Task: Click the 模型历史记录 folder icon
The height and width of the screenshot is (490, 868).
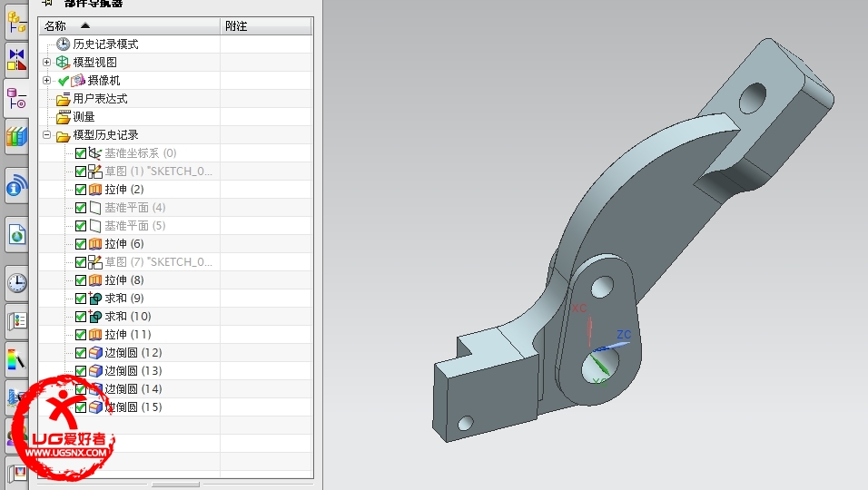Action: [64, 135]
